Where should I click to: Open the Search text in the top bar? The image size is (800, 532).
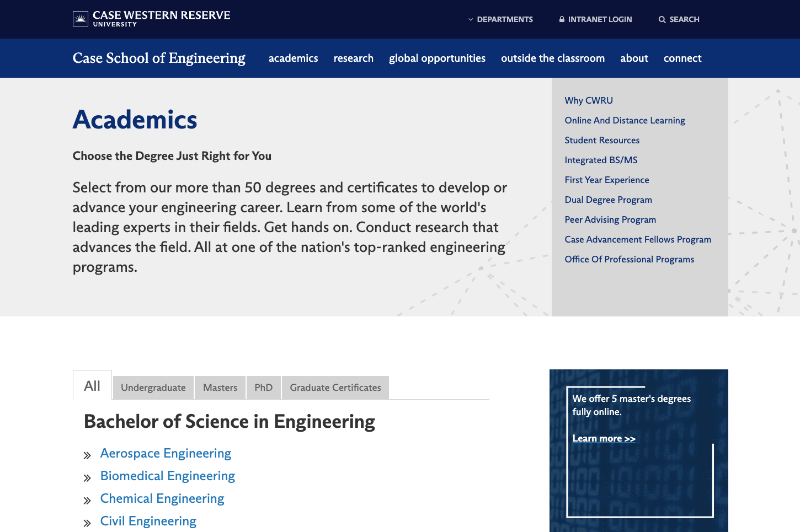pos(684,19)
